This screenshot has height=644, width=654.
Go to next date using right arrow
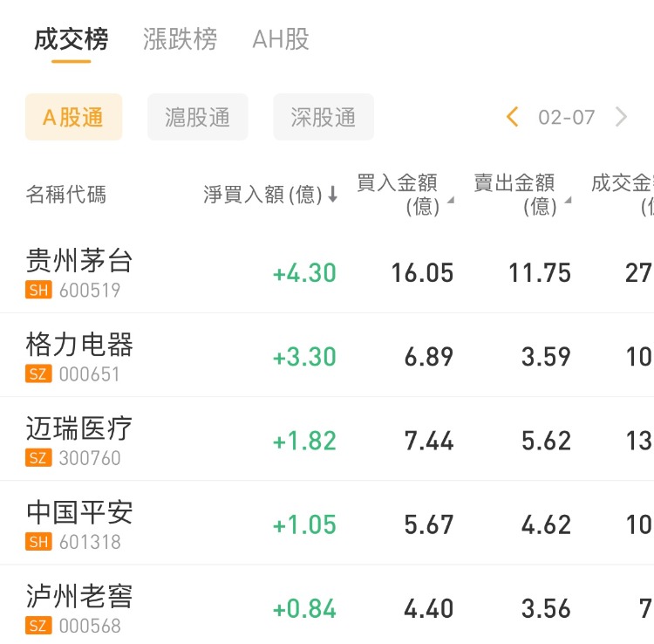click(x=621, y=117)
